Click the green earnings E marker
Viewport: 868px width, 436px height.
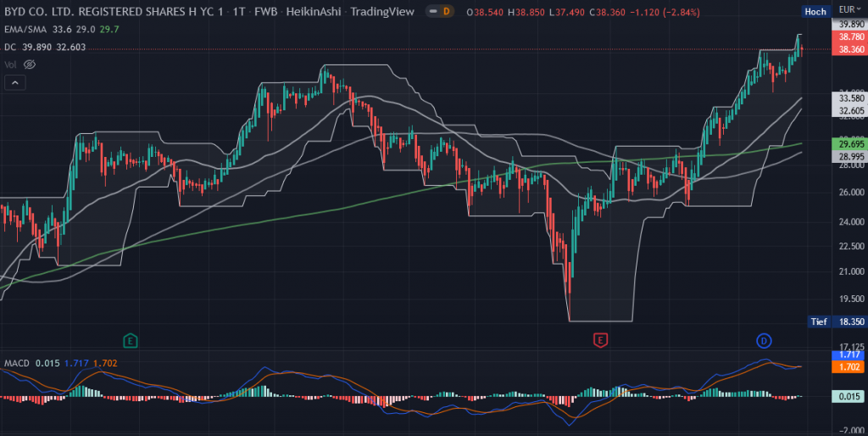(130, 340)
